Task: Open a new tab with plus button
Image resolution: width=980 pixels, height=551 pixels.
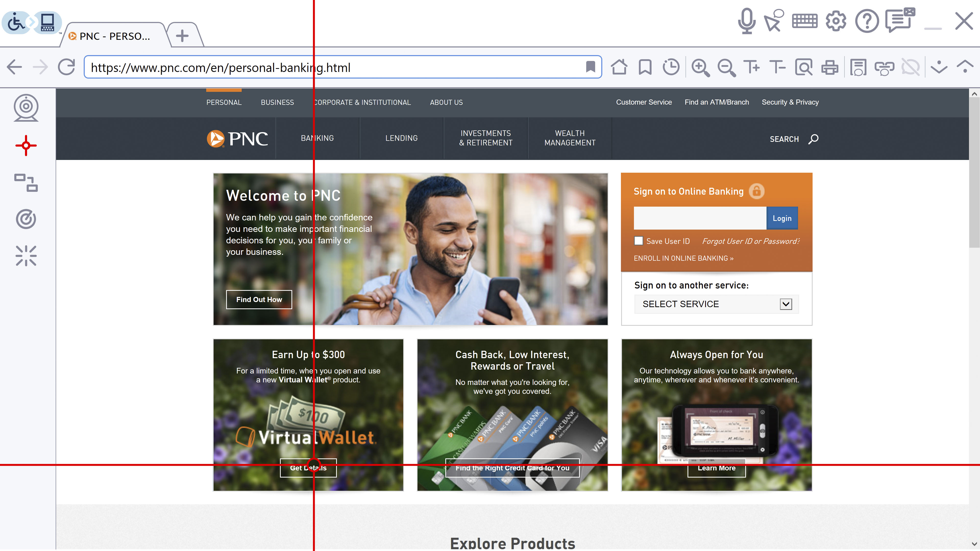Action: [183, 36]
